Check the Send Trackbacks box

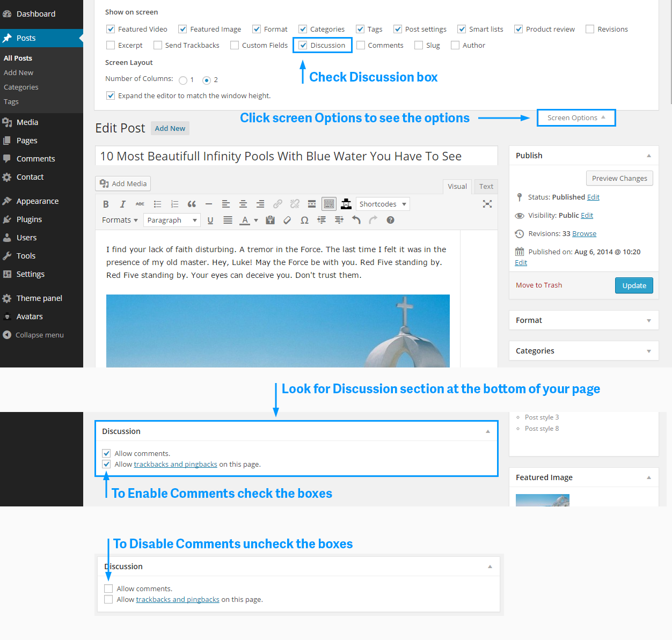(x=158, y=45)
